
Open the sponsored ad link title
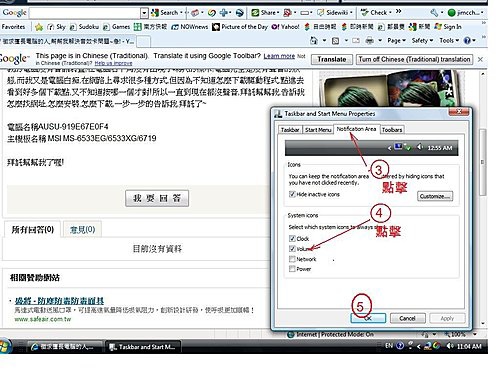(x=59, y=301)
